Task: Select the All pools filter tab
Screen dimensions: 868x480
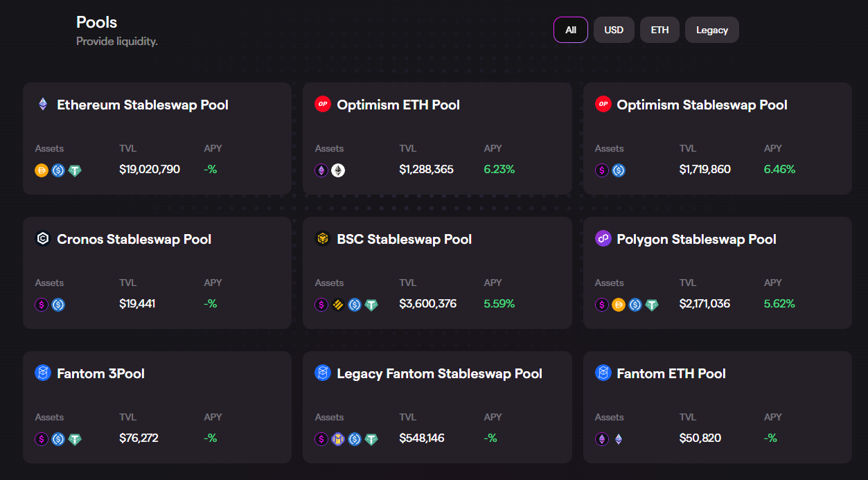Action: (571, 30)
